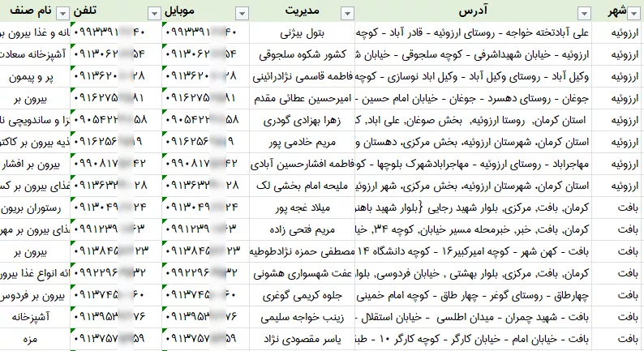Select the مدیریت header cell text
Viewport: 644px width, 351px height.
coord(303,11)
